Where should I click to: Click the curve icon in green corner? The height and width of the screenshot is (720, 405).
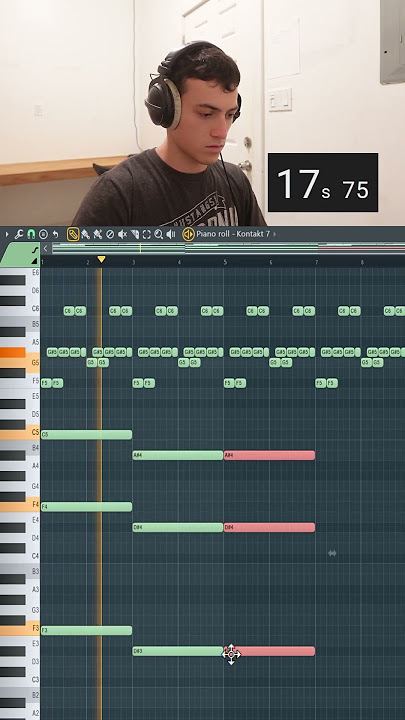35,250
